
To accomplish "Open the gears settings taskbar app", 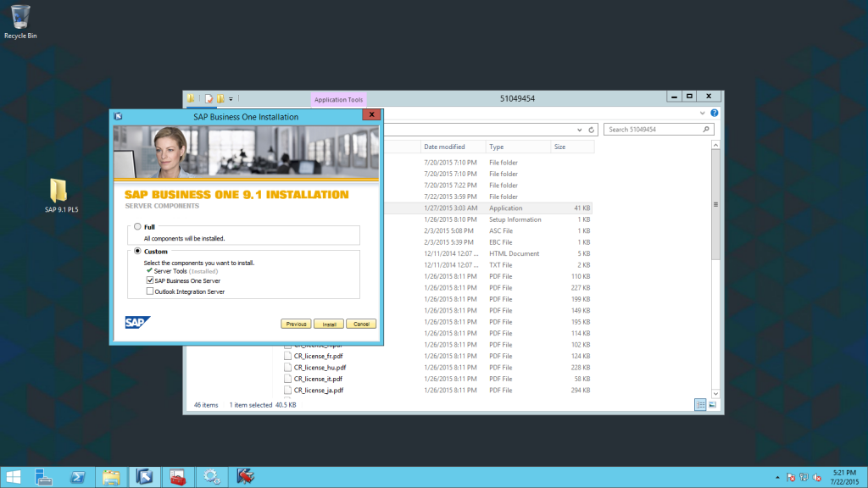I will click(211, 477).
